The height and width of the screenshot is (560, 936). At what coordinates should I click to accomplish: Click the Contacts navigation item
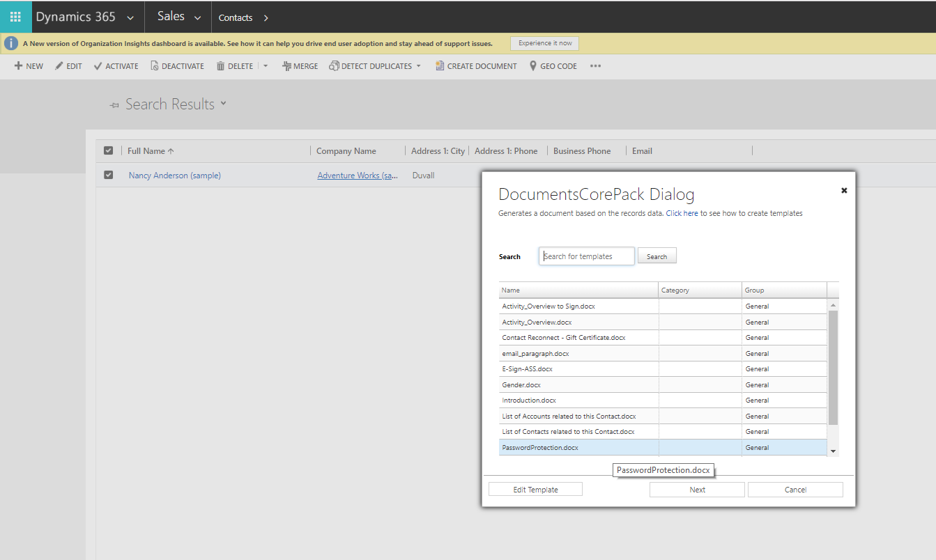click(x=236, y=17)
